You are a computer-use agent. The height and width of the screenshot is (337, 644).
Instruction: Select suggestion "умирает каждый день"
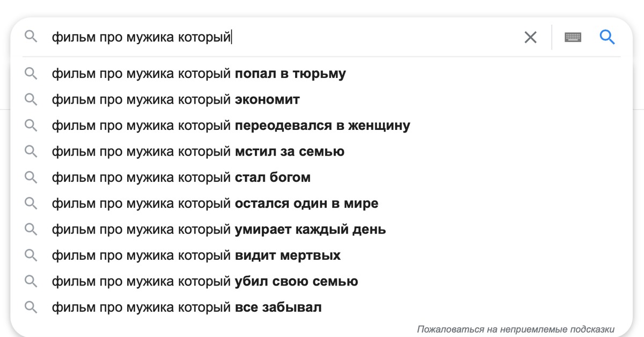pyautogui.click(x=218, y=230)
